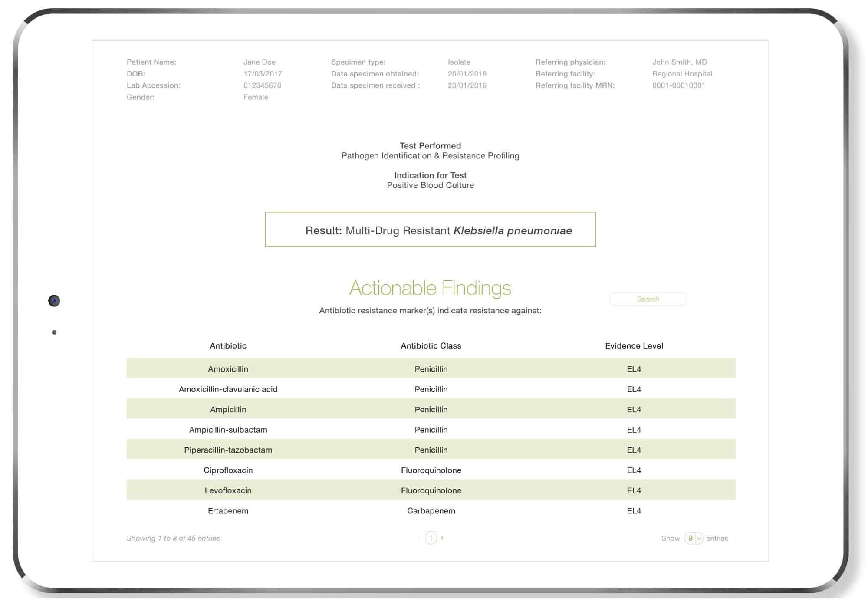
Task: Click the previous page arrow in pagination
Action: [419, 538]
